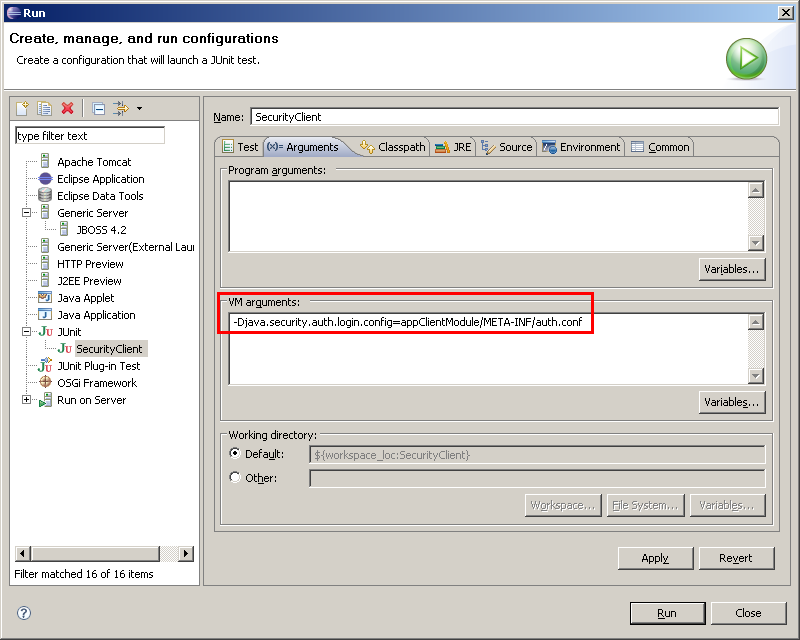Click the Run on Server icon
The width and height of the screenshot is (800, 640).
45,400
